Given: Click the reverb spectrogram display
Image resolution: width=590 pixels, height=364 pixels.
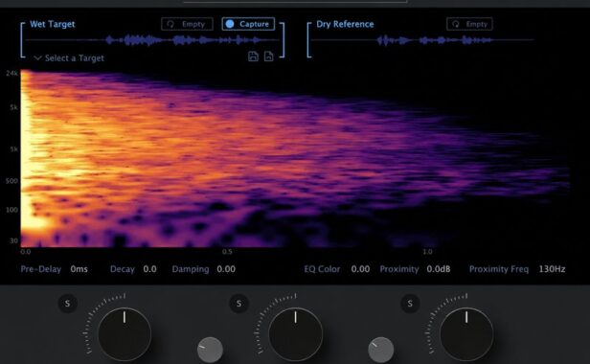Looking at the screenshot, I should click(295, 158).
